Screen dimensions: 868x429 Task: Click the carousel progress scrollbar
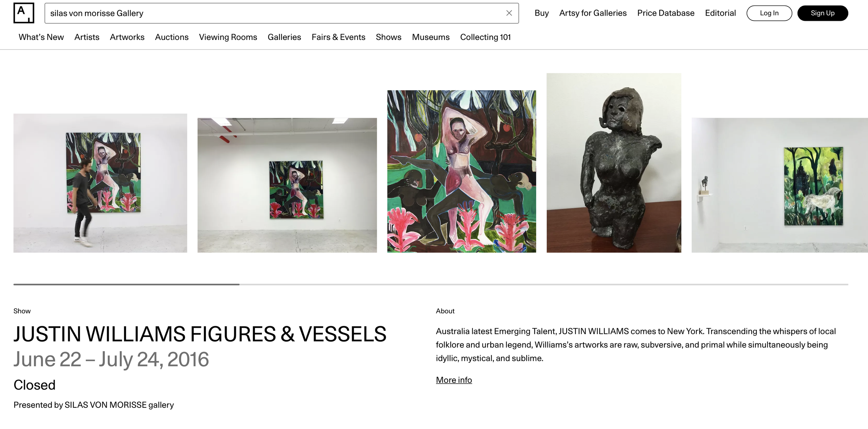click(431, 284)
